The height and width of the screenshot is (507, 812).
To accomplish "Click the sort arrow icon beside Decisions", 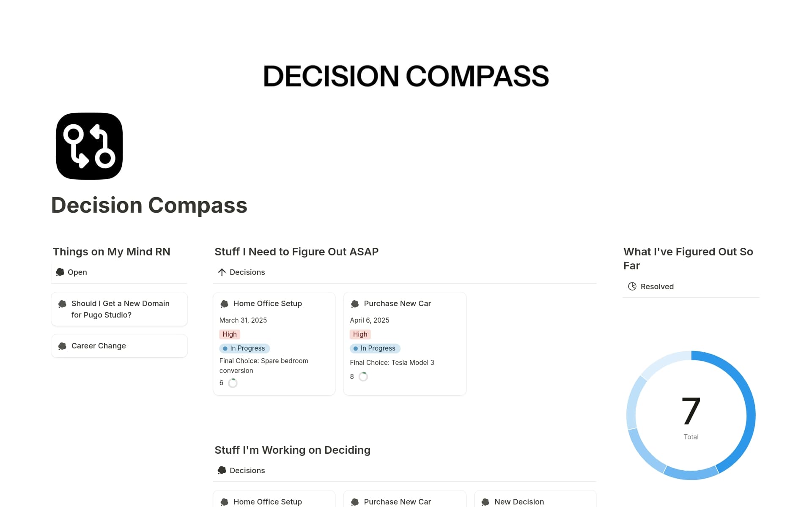I will [x=222, y=272].
